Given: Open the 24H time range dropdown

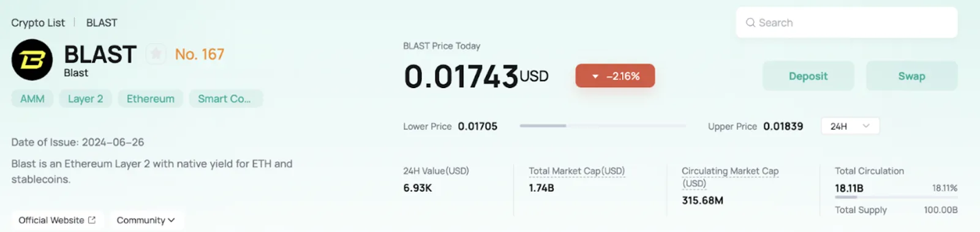Looking at the screenshot, I should pyautogui.click(x=850, y=126).
